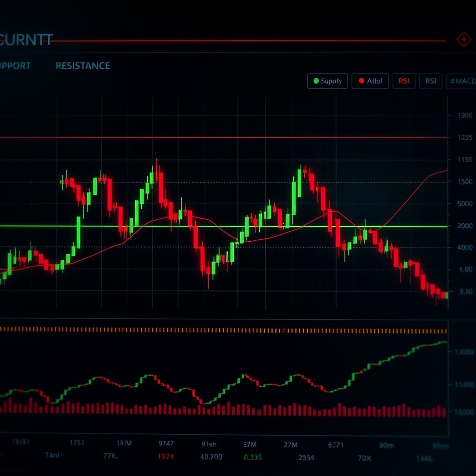Click the 13000 lower panel axis label
The width and height of the screenshot is (476, 476).
pyautogui.click(x=464, y=352)
